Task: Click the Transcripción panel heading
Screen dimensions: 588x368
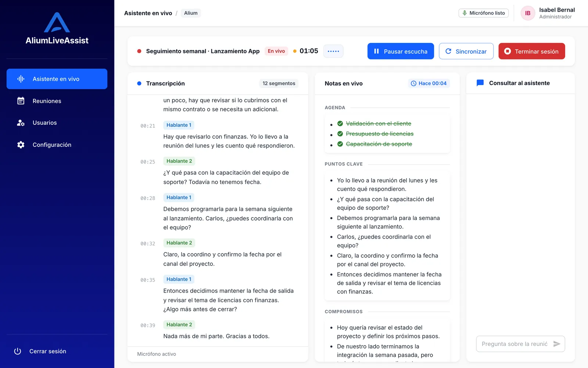Action: (165, 84)
